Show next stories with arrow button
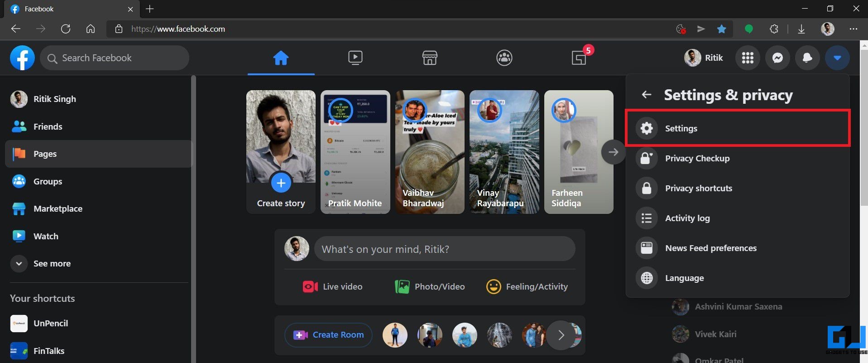Screen dimensions: 868x363 pos(614,152)
